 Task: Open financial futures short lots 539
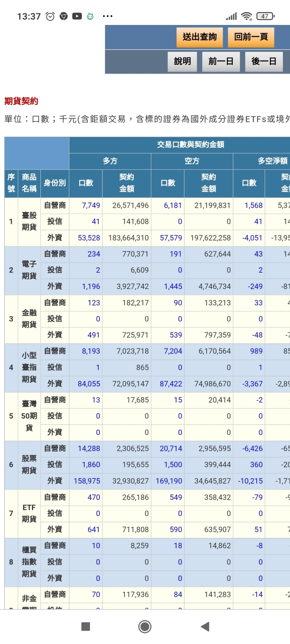tap(176, 335)
